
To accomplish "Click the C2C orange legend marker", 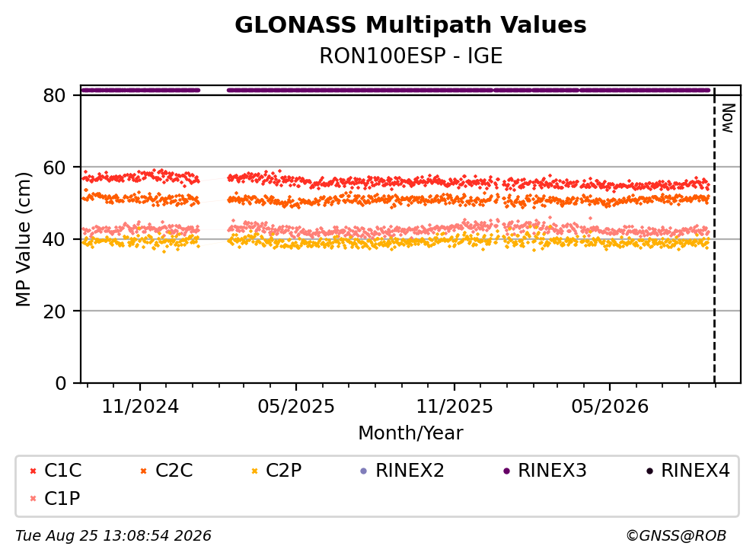I will (x=143, y=471).
